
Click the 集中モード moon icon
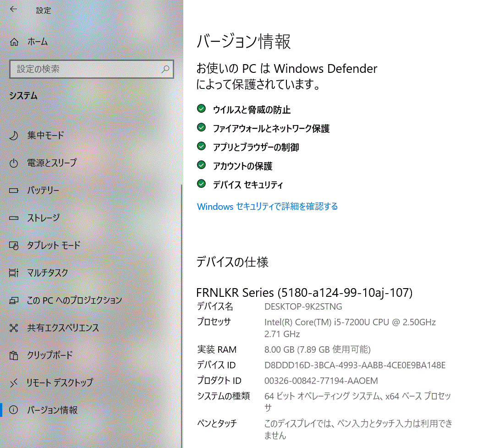[x=14, y=136]
